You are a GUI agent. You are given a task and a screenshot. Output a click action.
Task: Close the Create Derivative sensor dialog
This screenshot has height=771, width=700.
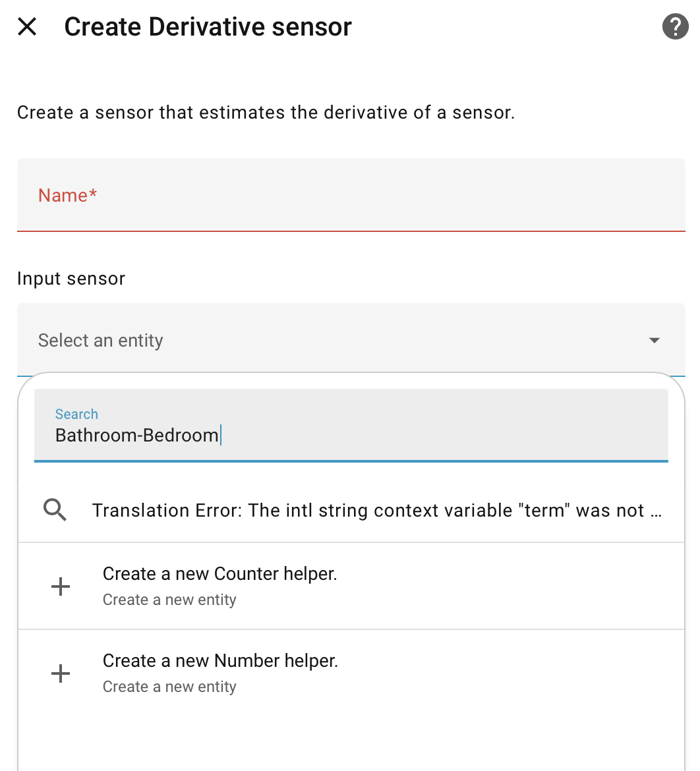[27, 27]
